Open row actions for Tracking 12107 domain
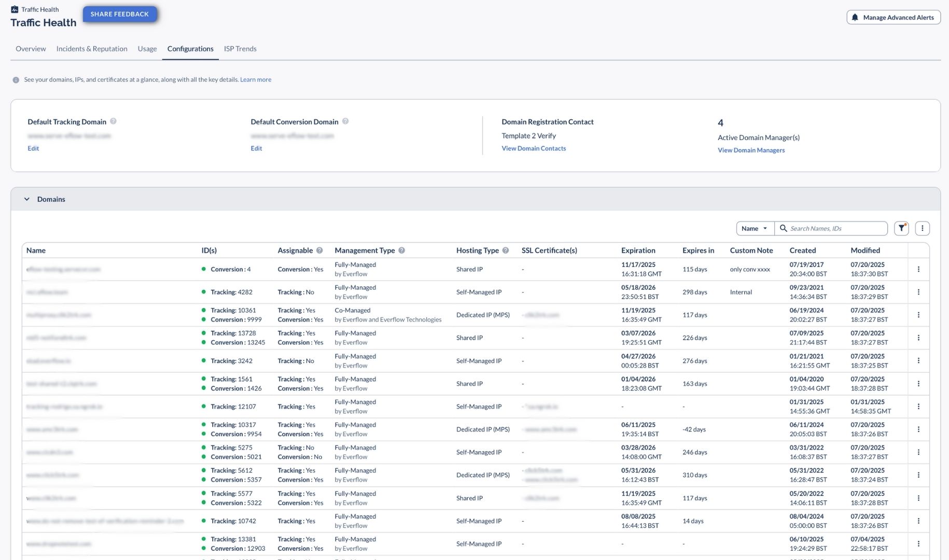 coord(918,407)
